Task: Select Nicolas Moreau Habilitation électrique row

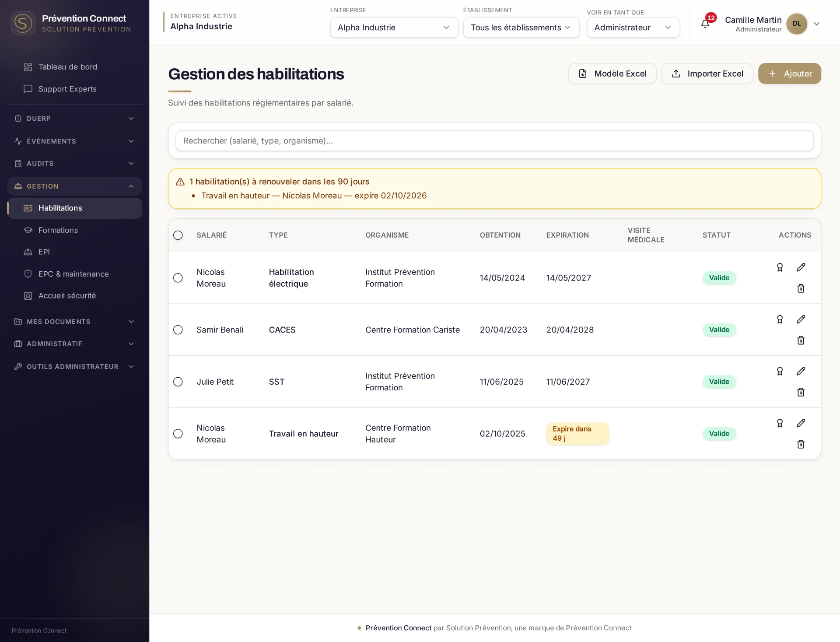Action: tap(178, 278)
